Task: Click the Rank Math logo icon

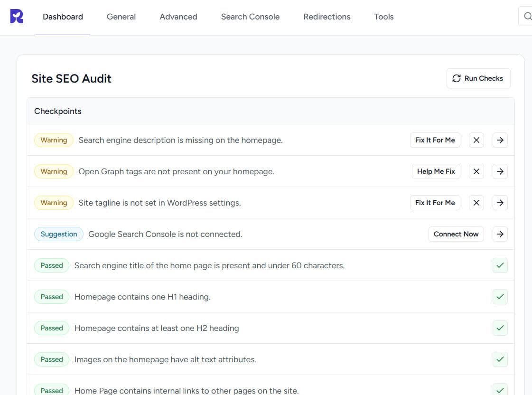Action: point(16,17)
